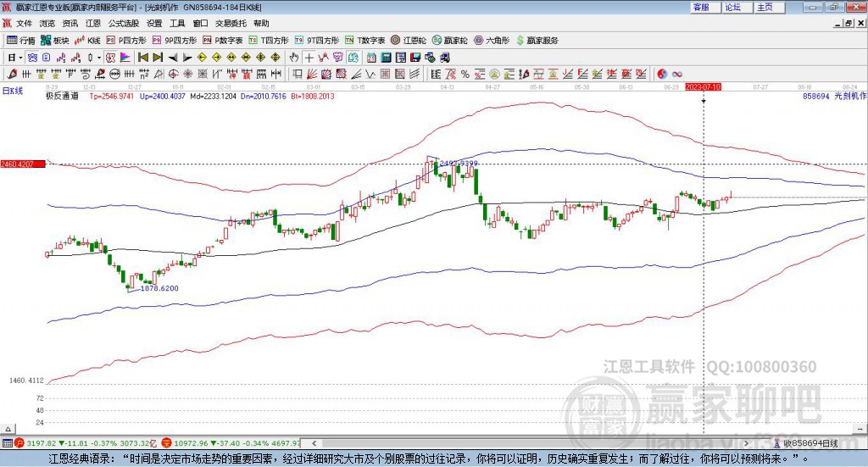Click the yin-yang circle icon
Screen dimensions: 868x467
click(662, 74)
